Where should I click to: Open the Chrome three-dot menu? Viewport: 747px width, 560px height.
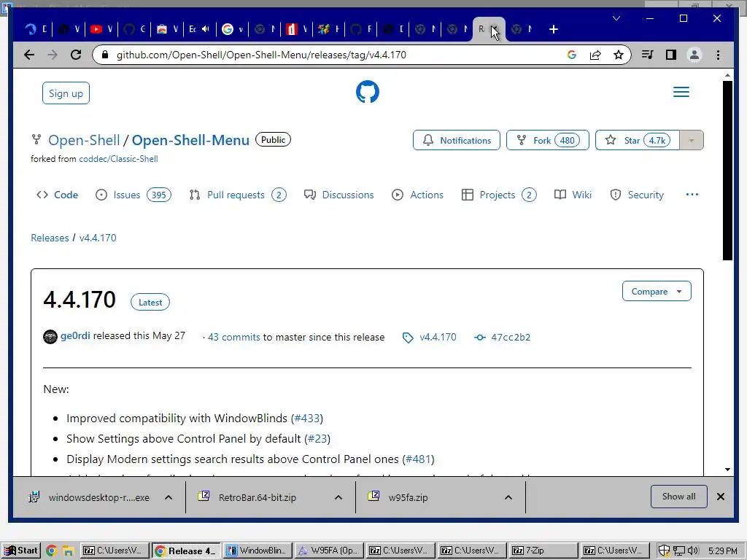click(718, 55)
